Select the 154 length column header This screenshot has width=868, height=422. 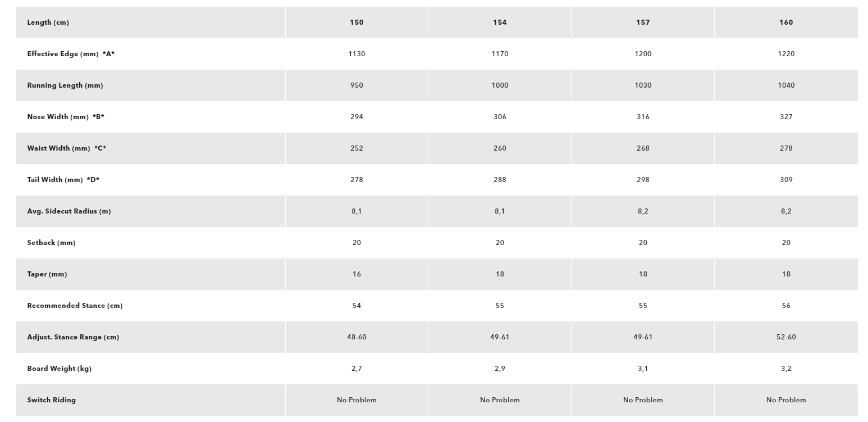[500, 22]
